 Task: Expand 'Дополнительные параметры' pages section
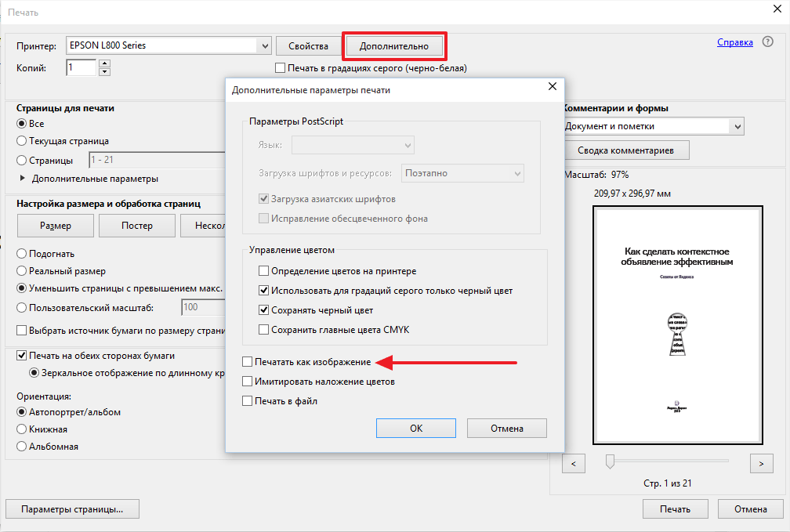[x=22, y=179]
